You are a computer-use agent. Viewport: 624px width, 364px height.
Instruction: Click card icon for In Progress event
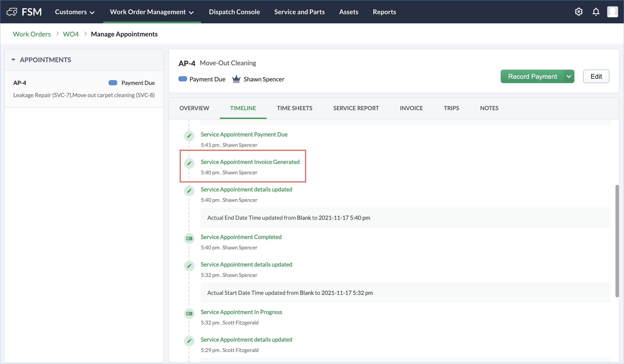[x=189, y=314]
